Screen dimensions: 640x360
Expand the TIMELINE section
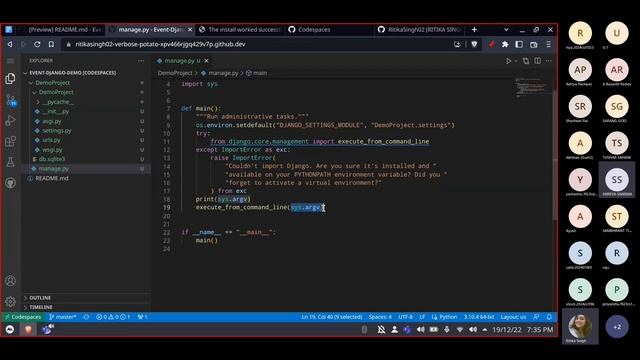click(x=41, y=307)
